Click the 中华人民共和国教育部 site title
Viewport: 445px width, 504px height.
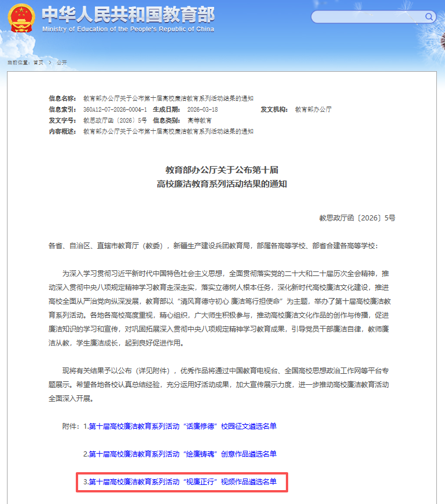pyautogui.click(x=128, y=15)
